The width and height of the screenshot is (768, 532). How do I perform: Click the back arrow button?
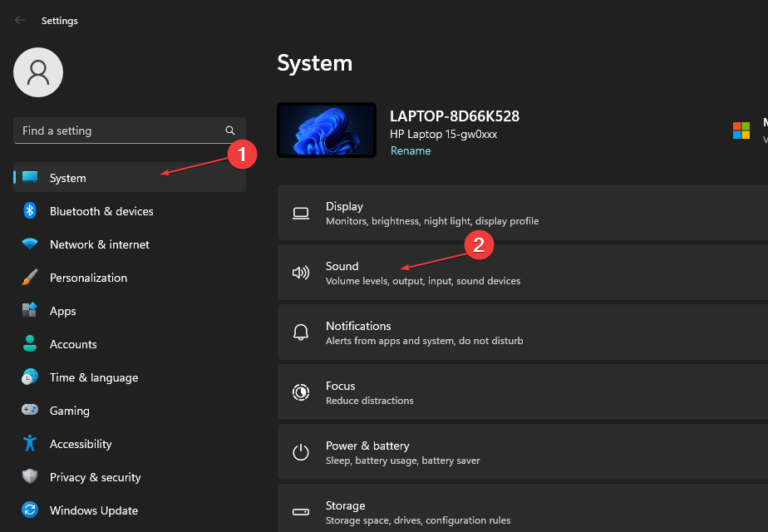click(19, 20)
